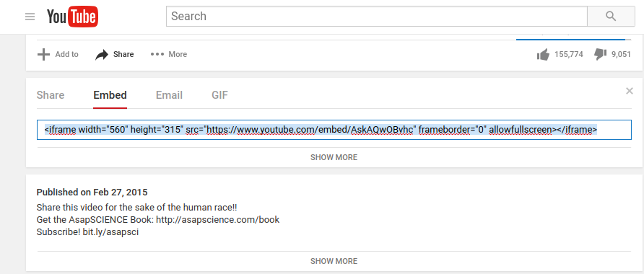Open the Email tab
This screenshot has height=274, width=644.
[169, 95]
